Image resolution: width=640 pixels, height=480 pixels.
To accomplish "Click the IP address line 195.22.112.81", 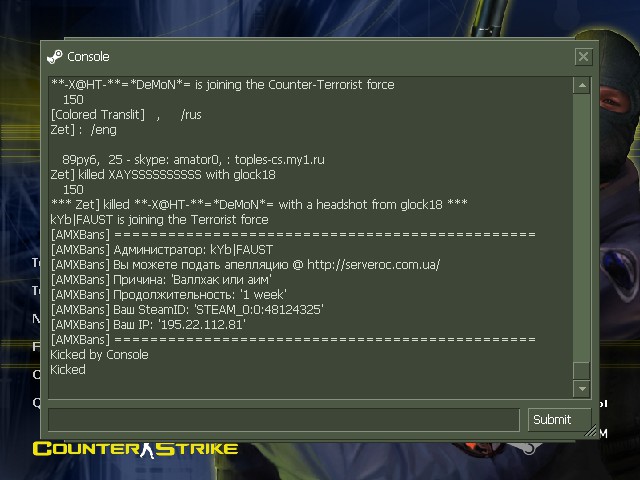I will [148, 325].
